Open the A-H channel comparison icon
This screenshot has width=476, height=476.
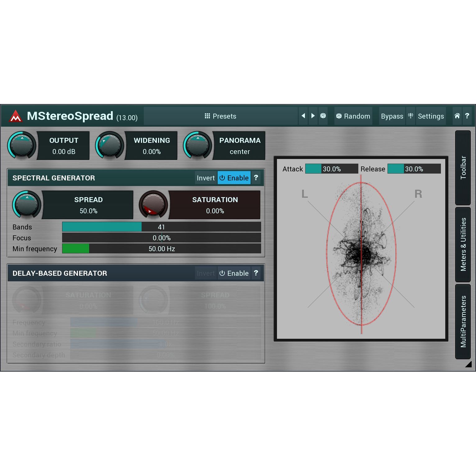coord(410,116)
